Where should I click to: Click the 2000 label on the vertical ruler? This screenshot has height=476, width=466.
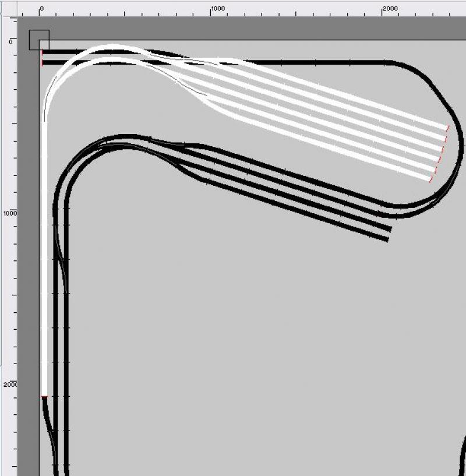[x=10, y=385]
